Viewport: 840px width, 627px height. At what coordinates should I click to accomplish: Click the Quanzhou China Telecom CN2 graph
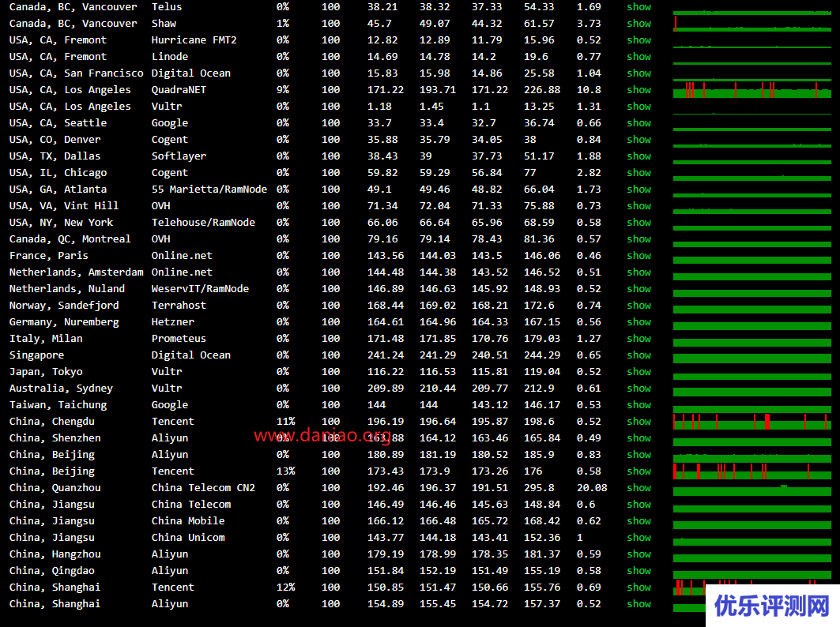pos(751,489)
